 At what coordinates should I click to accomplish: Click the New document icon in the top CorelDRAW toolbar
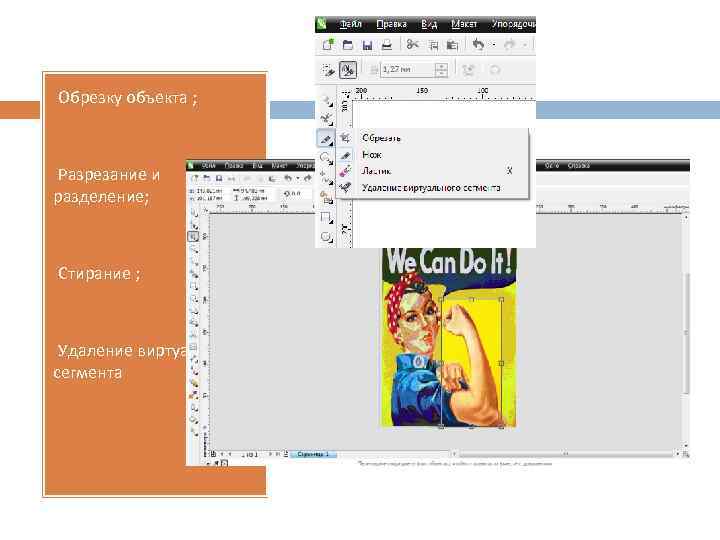pos(328,45)
